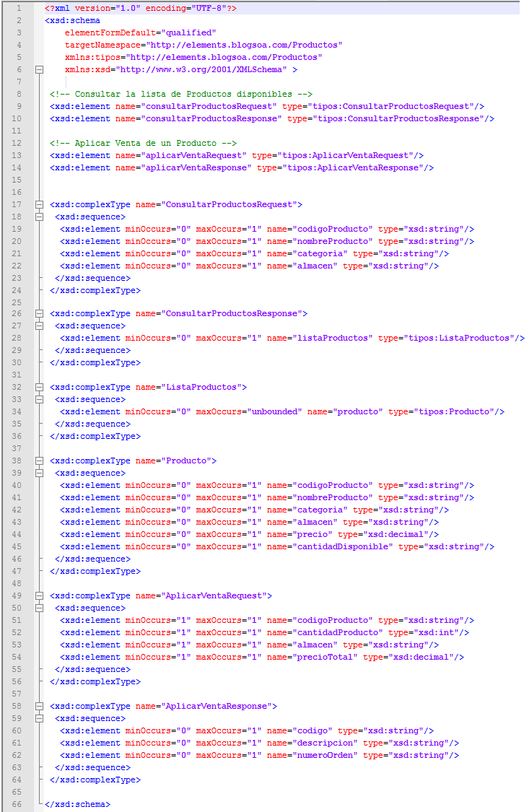The height and width of the screenshot is (812, 529).
Task: Click the aplicarVentaRequest element name
Action: click(x=193, y=156)
